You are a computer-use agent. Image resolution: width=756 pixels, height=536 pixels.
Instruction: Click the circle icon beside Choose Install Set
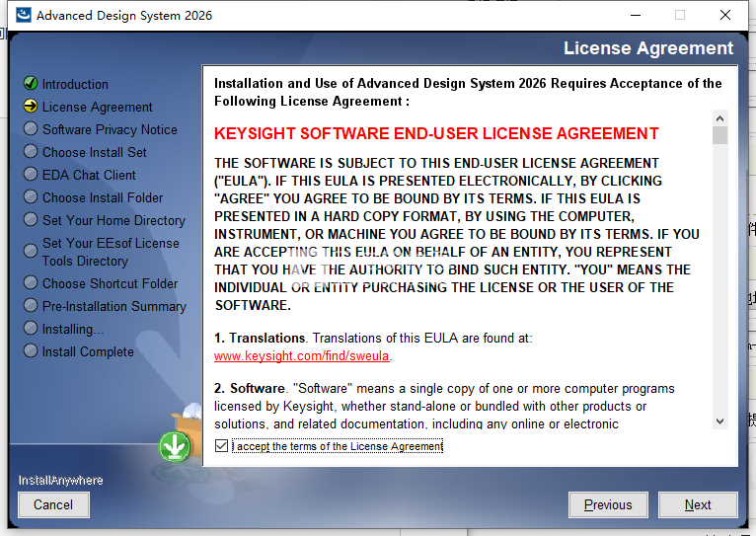coord(31,152)
